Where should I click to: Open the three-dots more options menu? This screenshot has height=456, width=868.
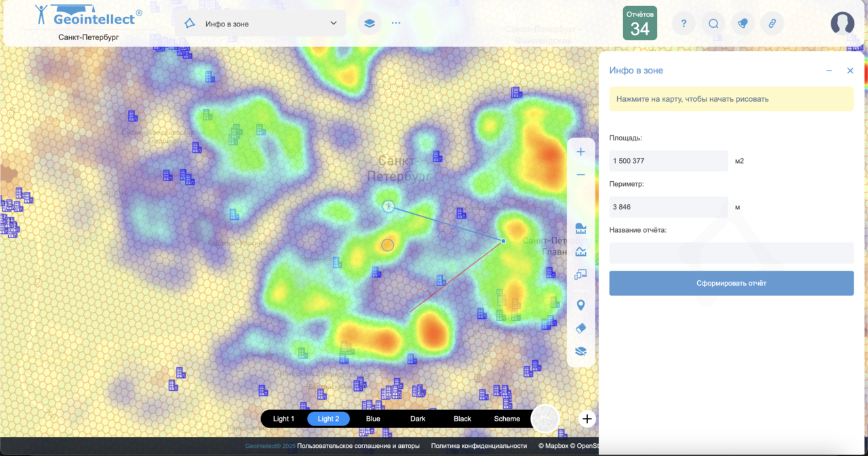[396, 23]
